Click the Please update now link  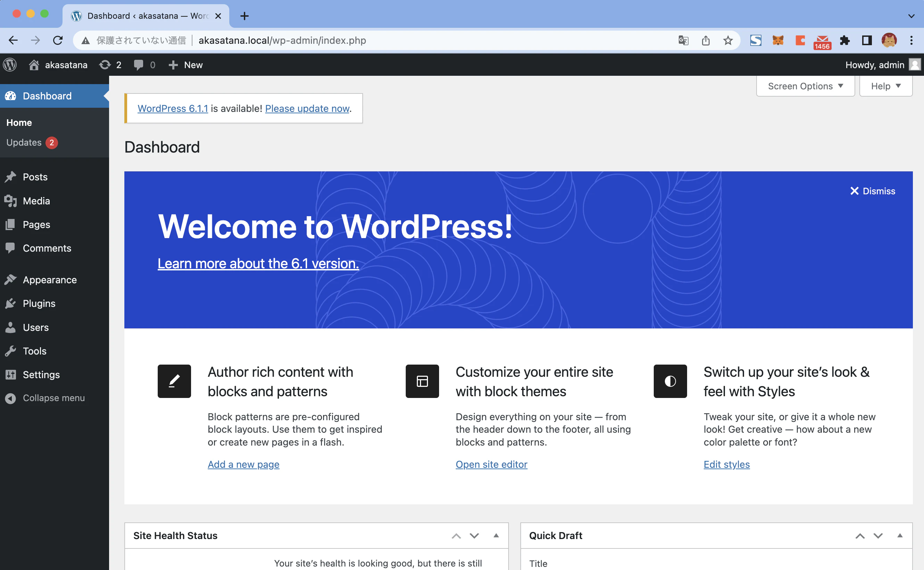(x=307, y=108)
